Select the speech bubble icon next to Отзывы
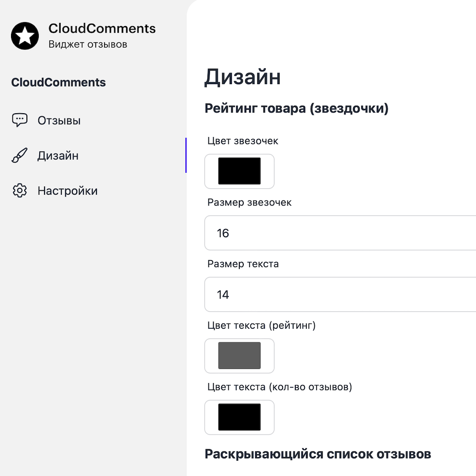 pyautogui.click(x=19, y=120)
